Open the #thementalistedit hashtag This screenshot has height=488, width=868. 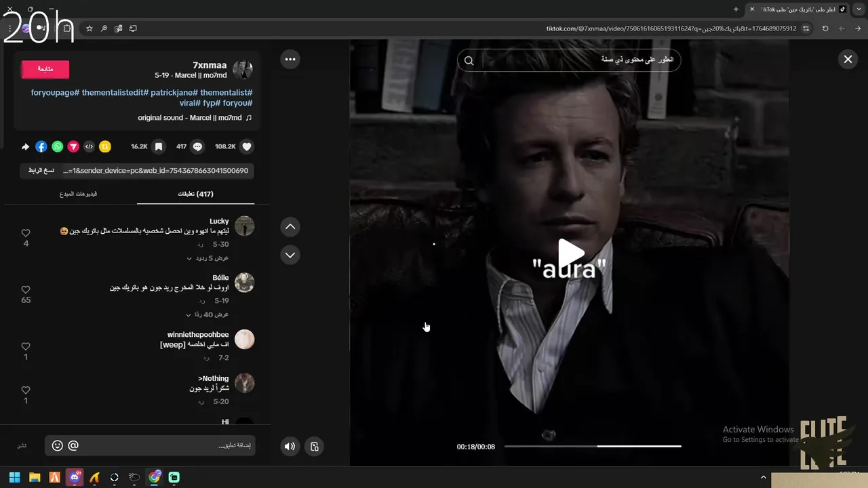click(115, 92)
